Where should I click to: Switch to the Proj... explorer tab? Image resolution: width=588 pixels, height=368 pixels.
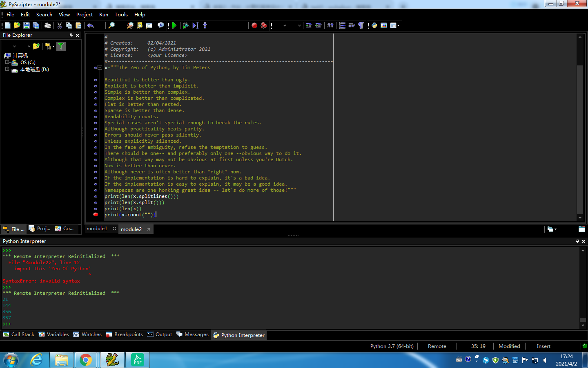pyautogui.click(x=40, y=229)
